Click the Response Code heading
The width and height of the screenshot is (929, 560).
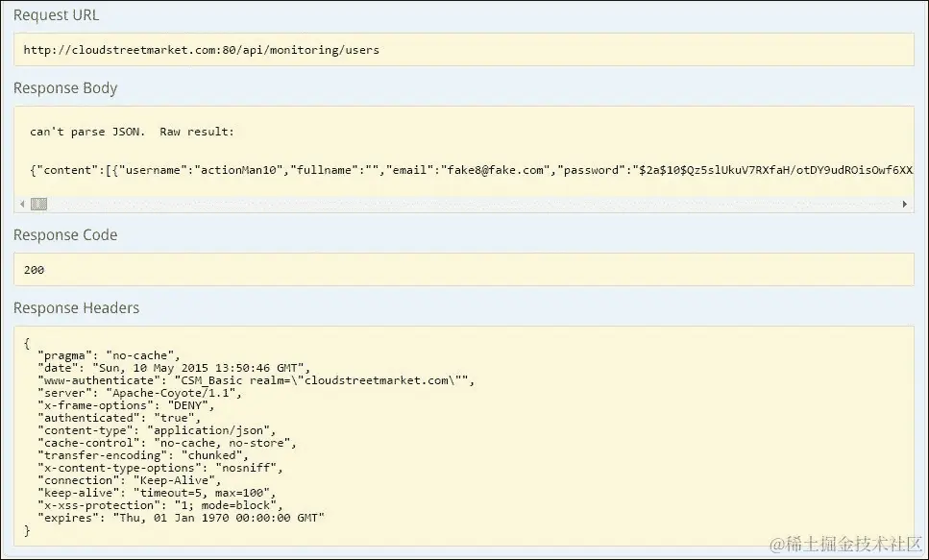point(65,235)
